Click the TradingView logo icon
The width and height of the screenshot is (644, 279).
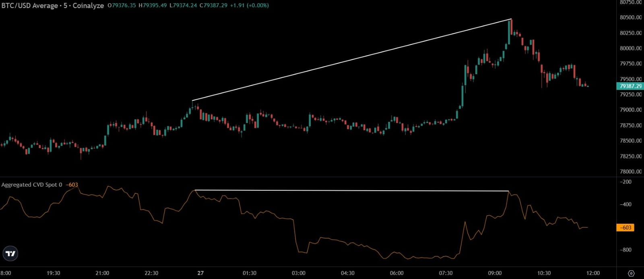click(10, 253)
